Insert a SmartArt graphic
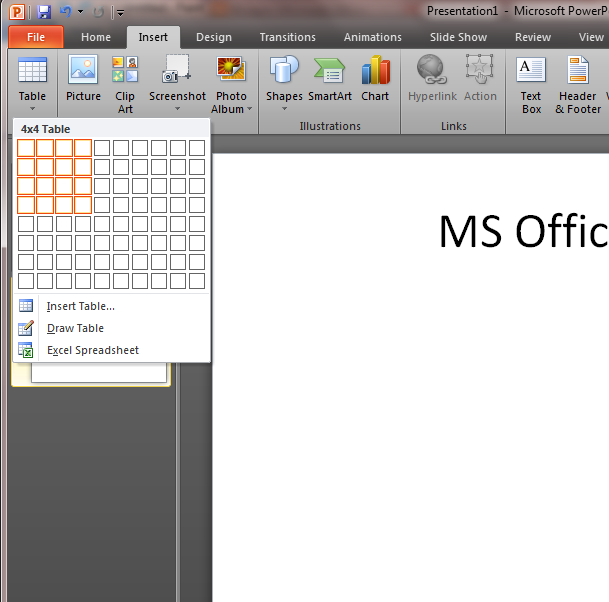The height and width of the screenshot is (602, 609). pos(330,80)
